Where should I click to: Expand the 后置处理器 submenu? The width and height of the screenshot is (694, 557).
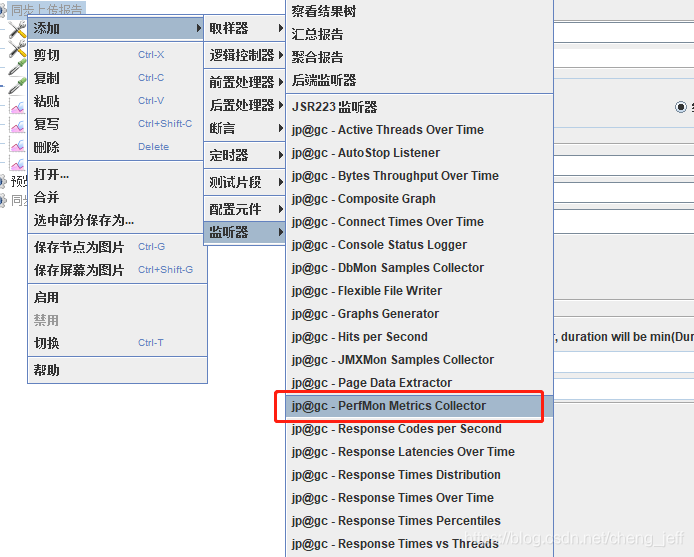coord(245,105)
